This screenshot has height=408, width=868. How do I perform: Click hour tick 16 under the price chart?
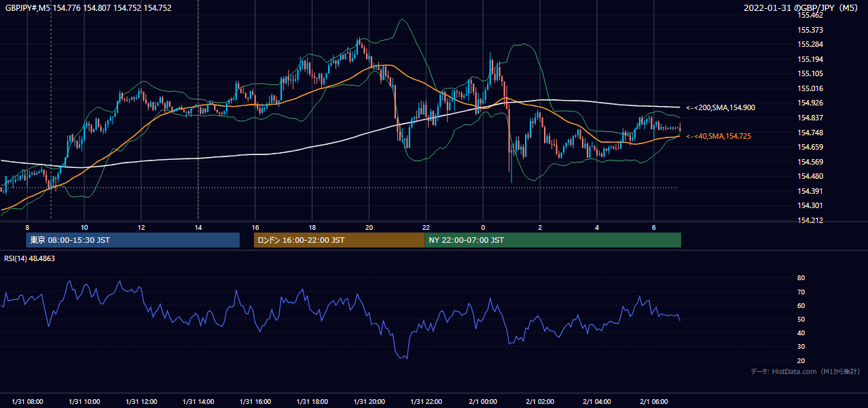pos(255,227)
